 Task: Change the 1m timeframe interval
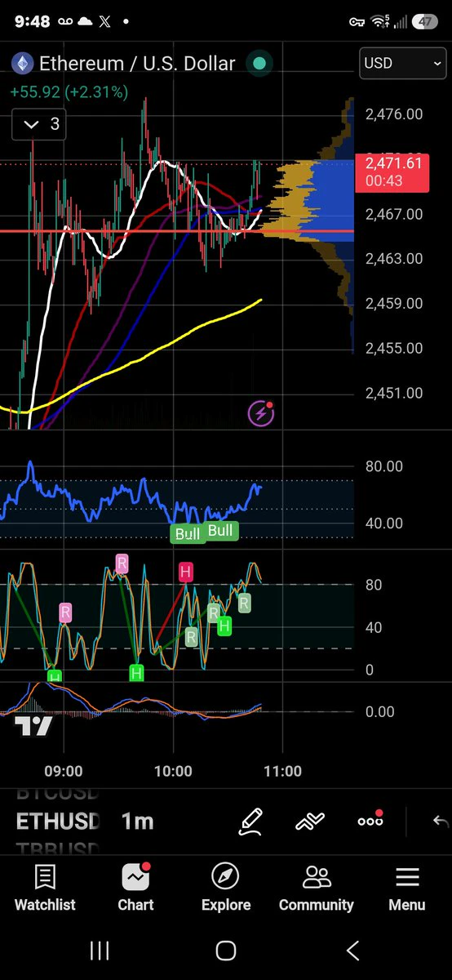(x=138, y=821)
